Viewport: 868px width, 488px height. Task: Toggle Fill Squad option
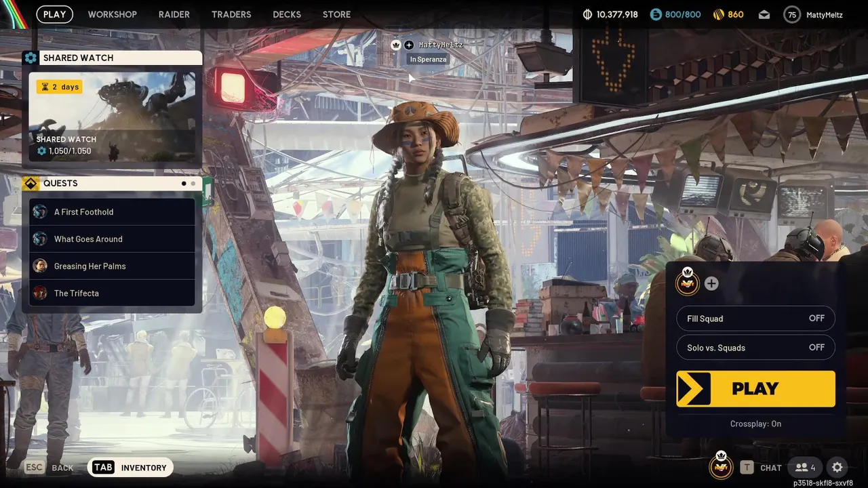755,318
